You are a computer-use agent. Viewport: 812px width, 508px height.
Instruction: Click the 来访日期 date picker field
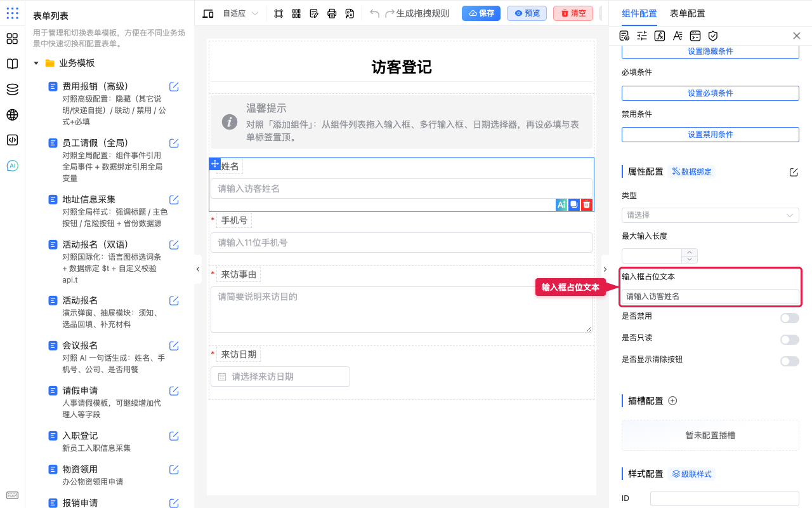click(280, 377)
